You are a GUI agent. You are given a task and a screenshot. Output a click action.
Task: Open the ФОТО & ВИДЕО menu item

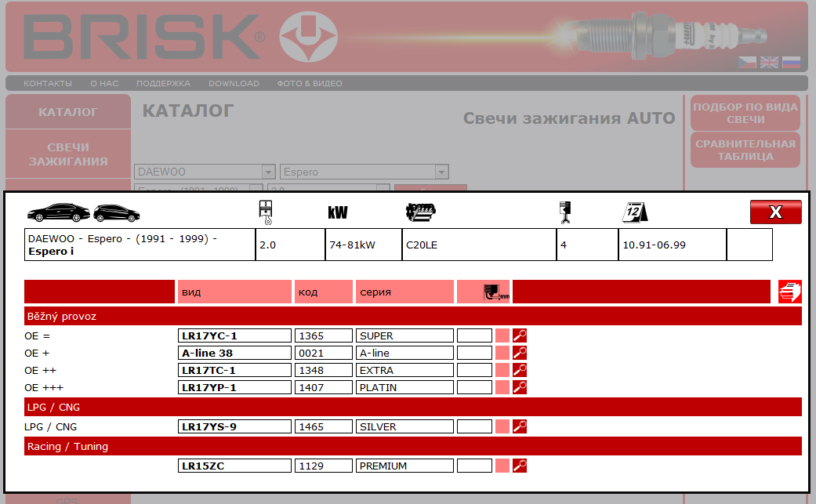[x=310, y=83]
